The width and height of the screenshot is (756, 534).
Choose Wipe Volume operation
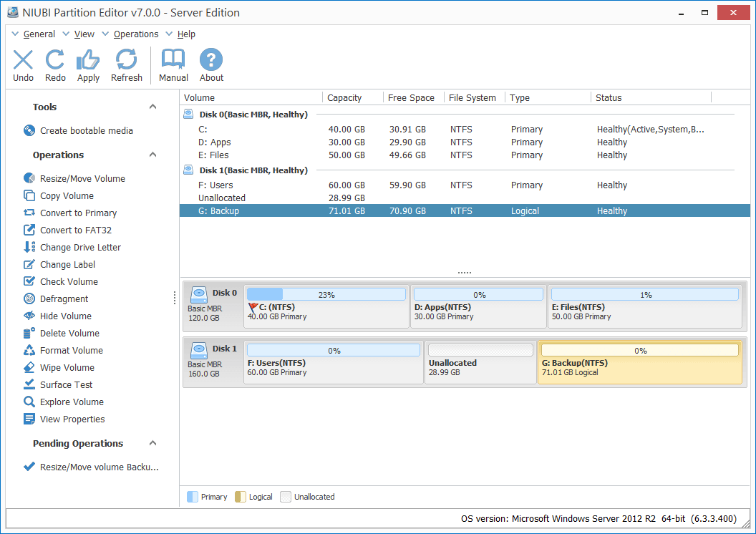pos(59,368)
